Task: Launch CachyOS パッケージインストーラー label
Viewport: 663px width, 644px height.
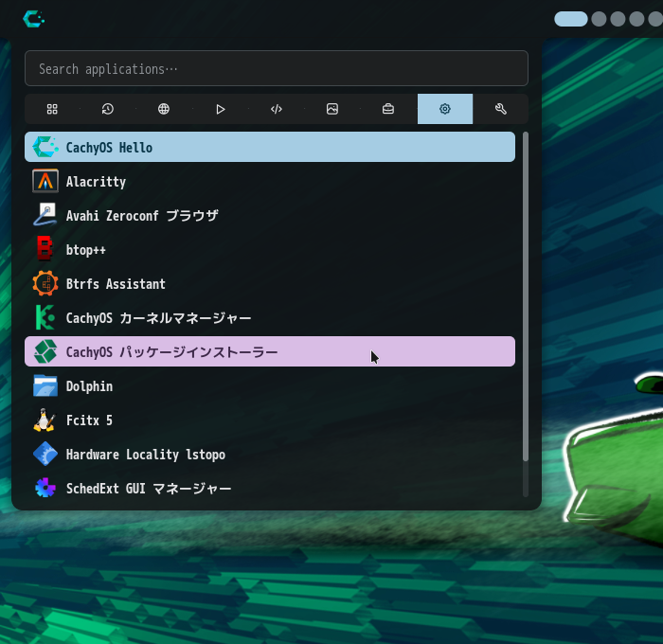Action: tap(172, 351)
